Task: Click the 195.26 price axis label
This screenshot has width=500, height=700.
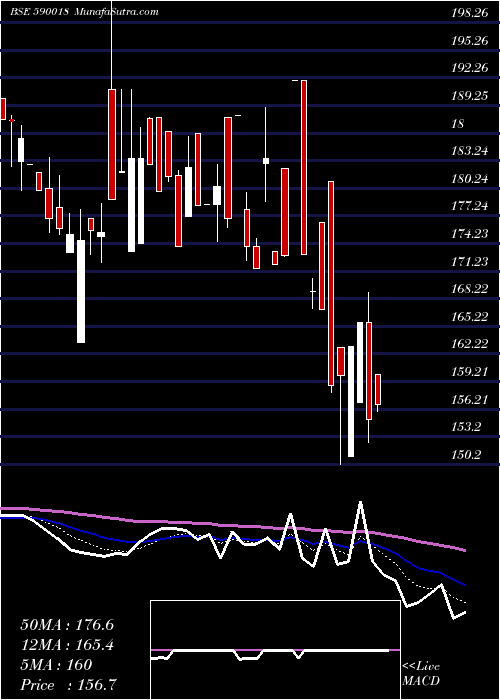Action: 469,41
